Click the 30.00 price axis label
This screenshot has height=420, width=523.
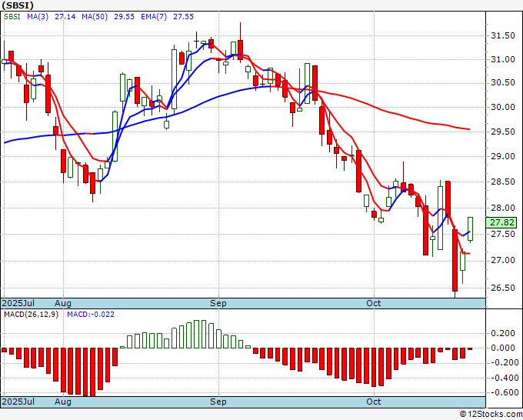tap(503, 107)
